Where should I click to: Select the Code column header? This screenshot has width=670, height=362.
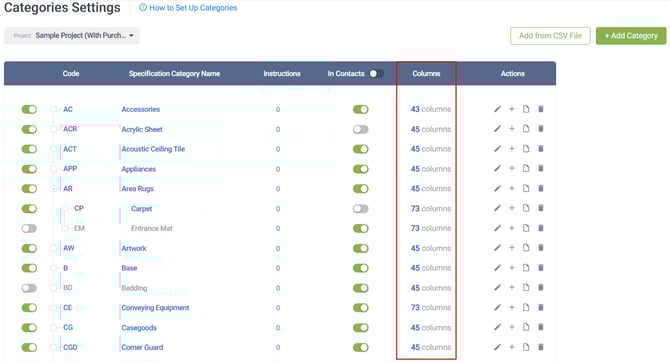click(x=71, y=74)
